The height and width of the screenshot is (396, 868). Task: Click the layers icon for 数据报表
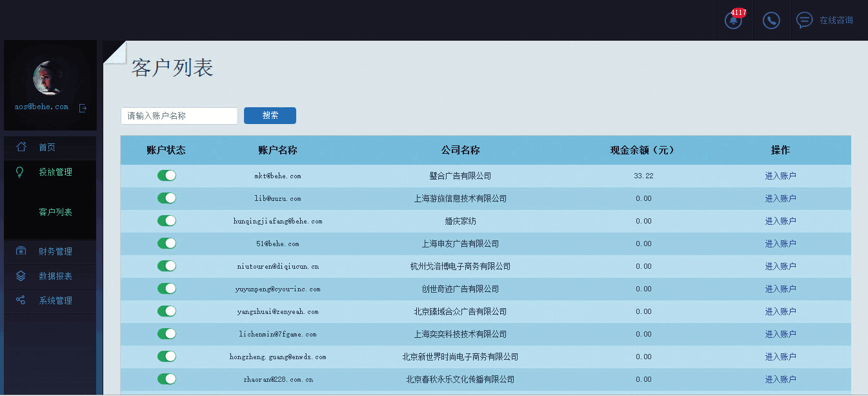(21, 276)
